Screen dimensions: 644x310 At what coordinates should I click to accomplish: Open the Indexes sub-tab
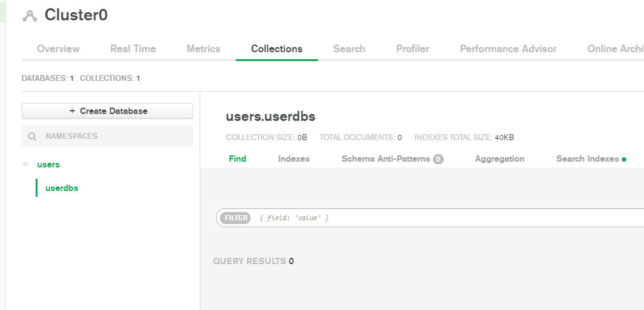(294, 159)
